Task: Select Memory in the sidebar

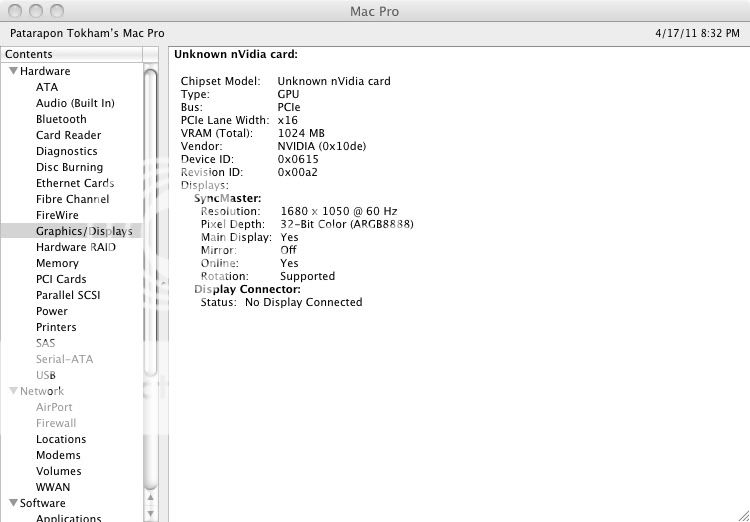Action: click(57, 263)
